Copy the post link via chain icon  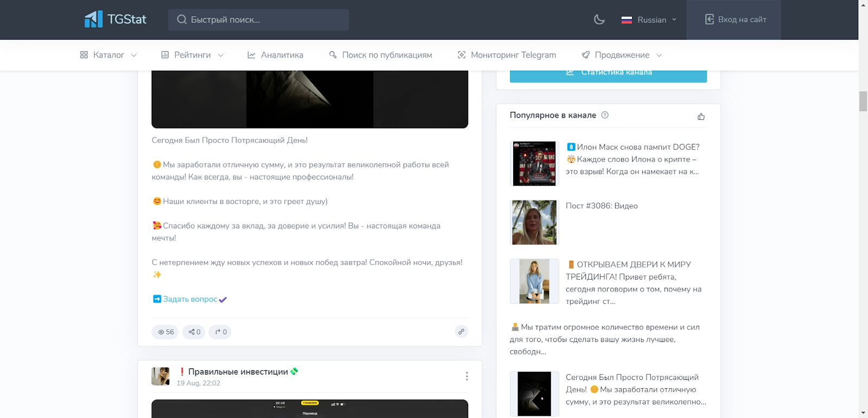(461, 332)
